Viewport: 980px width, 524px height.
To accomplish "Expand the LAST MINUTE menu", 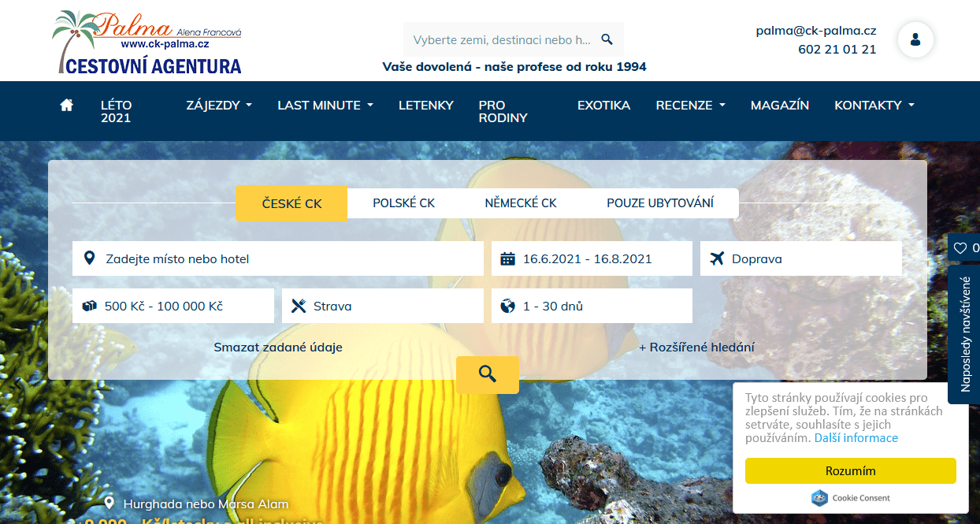I will pos(325,105).
